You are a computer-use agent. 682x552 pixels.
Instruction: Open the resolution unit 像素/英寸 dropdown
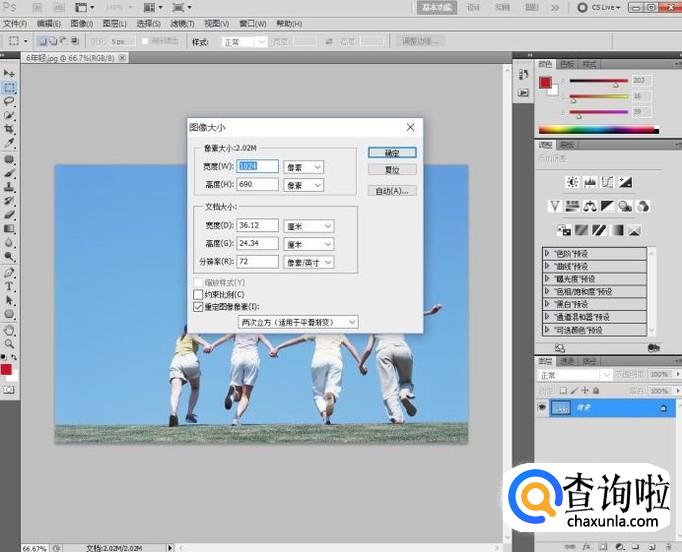(x=308, y=262)
